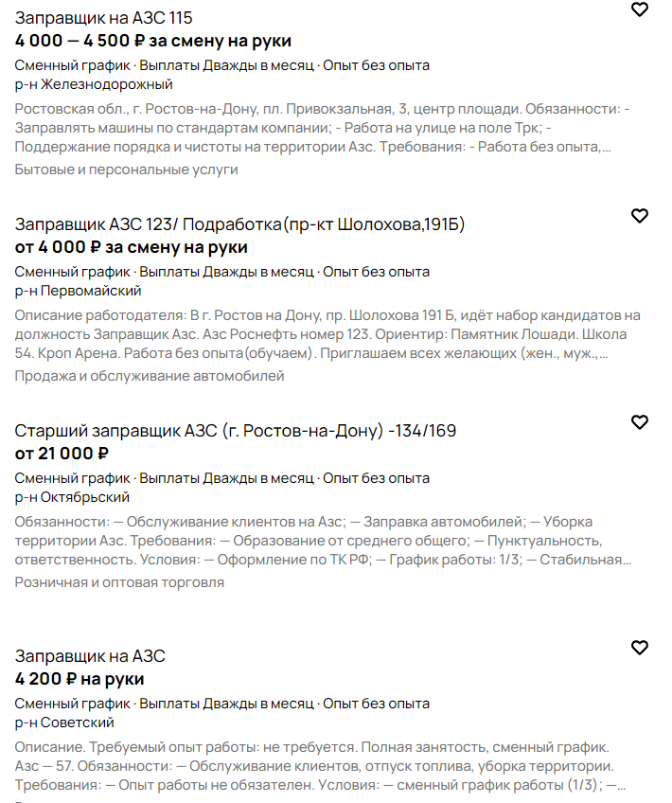
Task: Add 'Старший заправщик АЗС' to favorites
Action: tap(640, 422)
